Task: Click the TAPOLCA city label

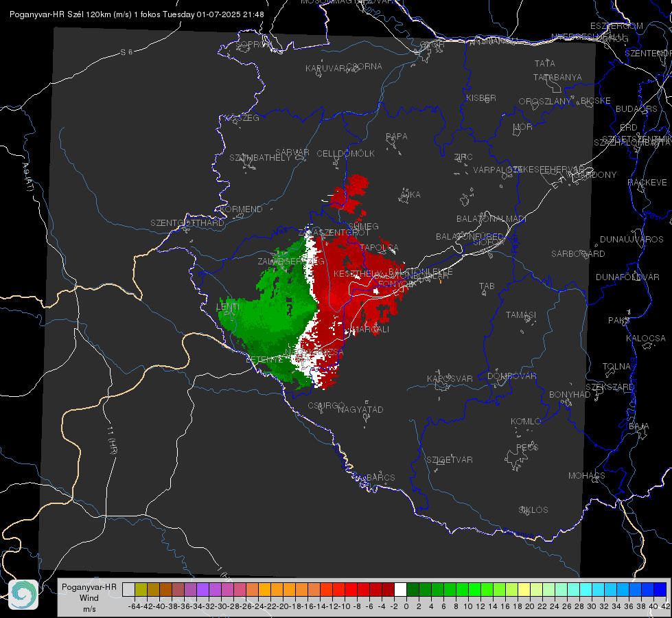Action: 380,247
